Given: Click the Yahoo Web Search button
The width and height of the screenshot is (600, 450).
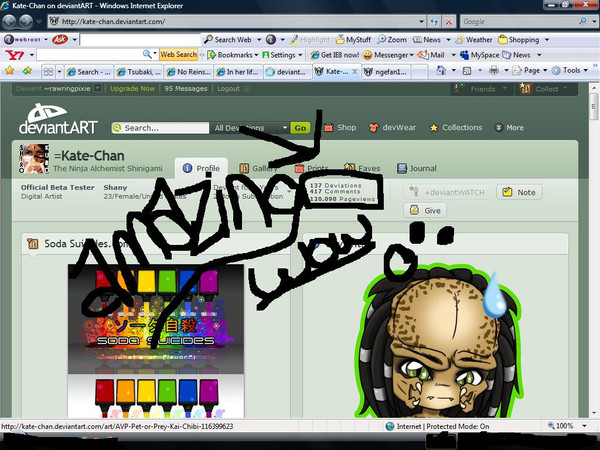Looking at the screenshot, I should pos(178,54).
